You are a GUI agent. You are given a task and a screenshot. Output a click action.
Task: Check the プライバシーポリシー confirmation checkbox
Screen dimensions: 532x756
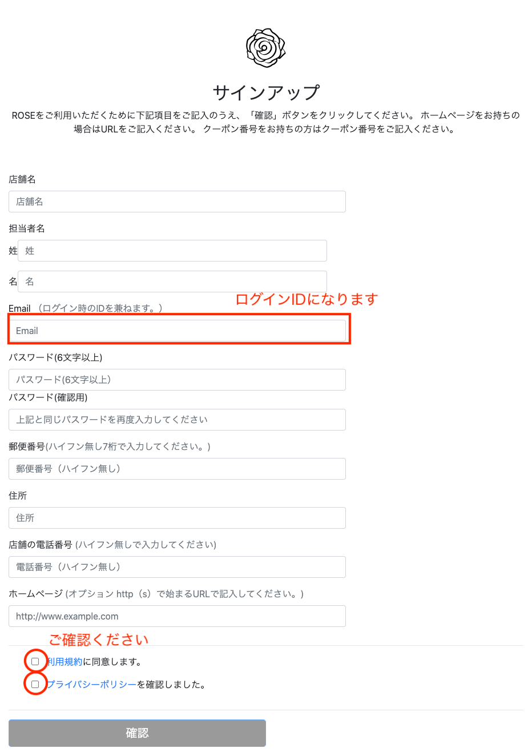pos(35,684)
